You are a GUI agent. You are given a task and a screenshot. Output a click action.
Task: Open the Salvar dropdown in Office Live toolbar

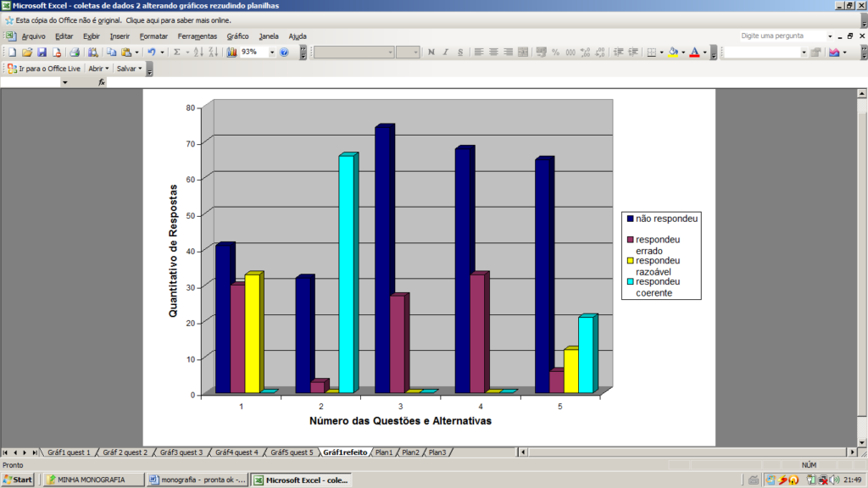point(130,69)
